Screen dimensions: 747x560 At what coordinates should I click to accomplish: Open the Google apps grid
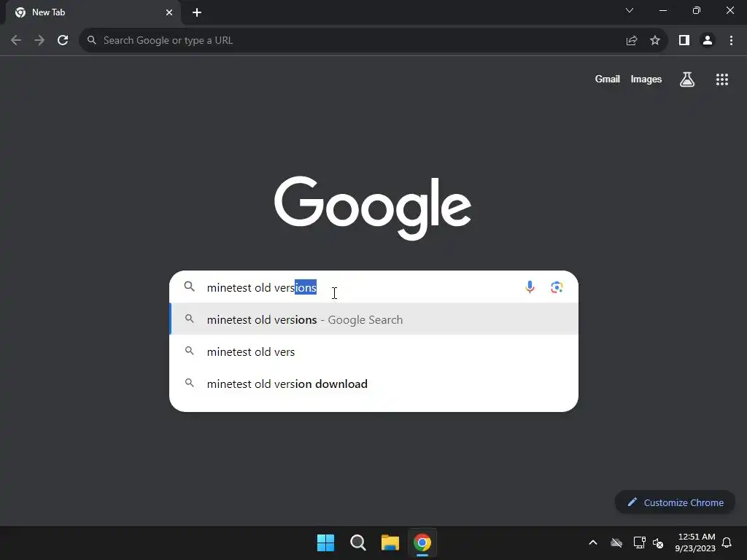pyautogui.click(x=722, y=79)
